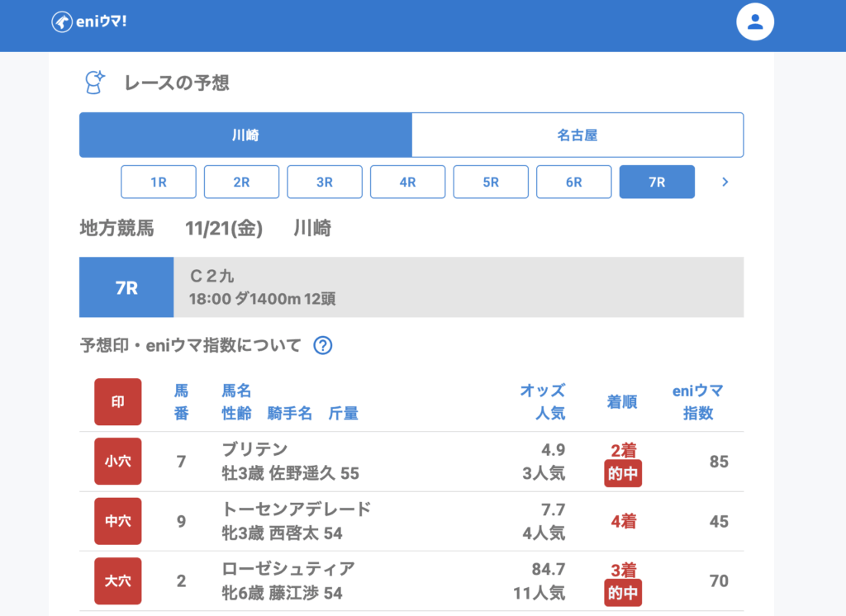Select race 2R
Viewport: 846px width, 616px height.
coord(241,182)
